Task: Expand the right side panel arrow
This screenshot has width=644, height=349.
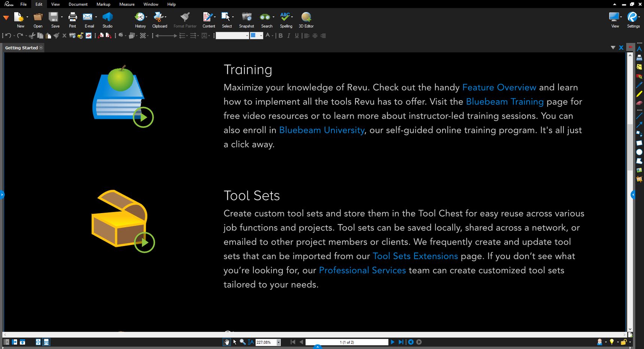Action: click(633, 195)
